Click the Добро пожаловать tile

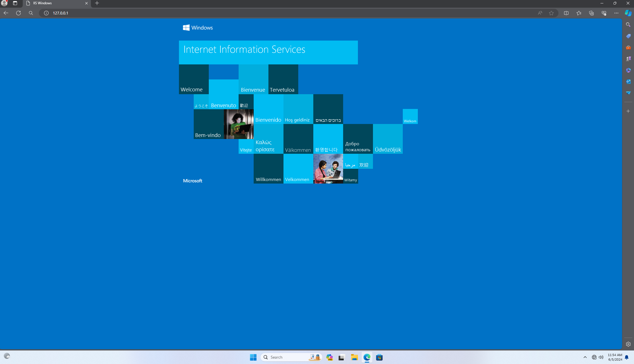point(358,139)
